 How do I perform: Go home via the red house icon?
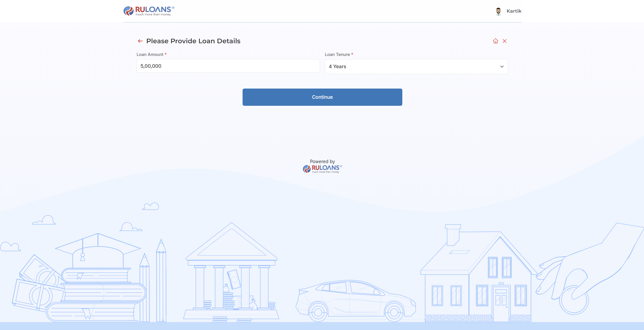click(496, 41)
